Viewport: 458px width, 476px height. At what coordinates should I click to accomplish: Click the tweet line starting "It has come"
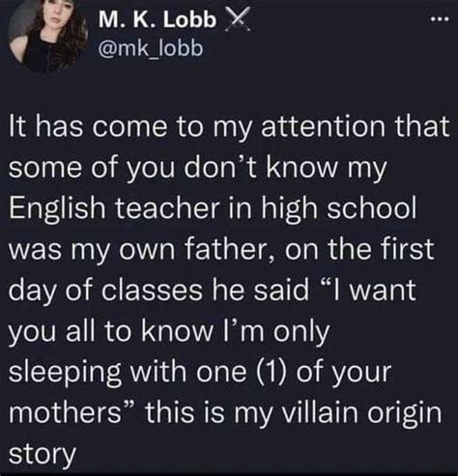pos(229,126)
